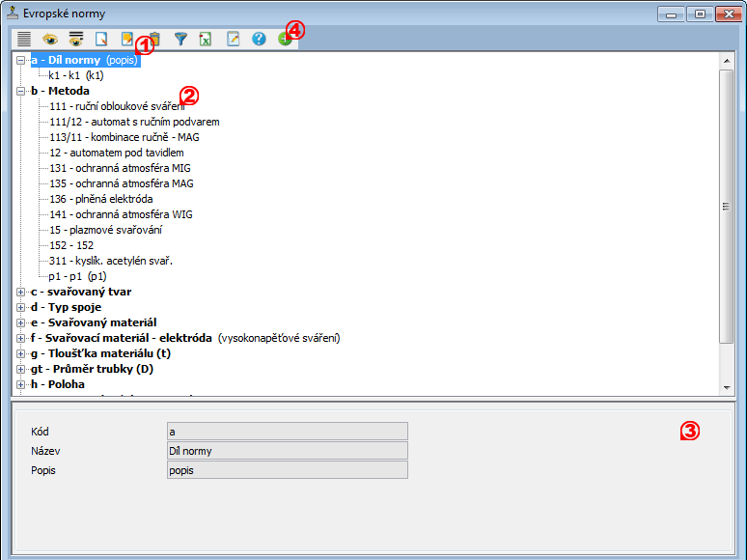Expand the 'c - svařovaný tvar' node
The image size is (747, 560).
(x=21, y=292)
